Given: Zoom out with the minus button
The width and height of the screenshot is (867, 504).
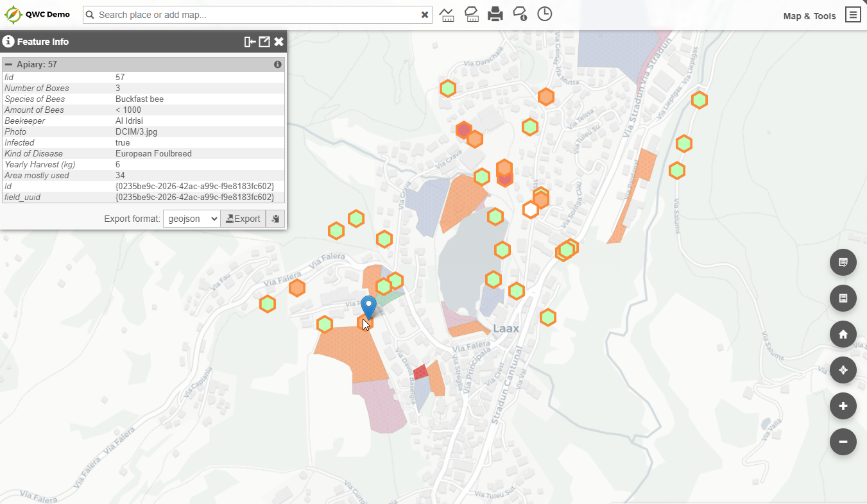Looking at the screenshot, I should 843,442.
